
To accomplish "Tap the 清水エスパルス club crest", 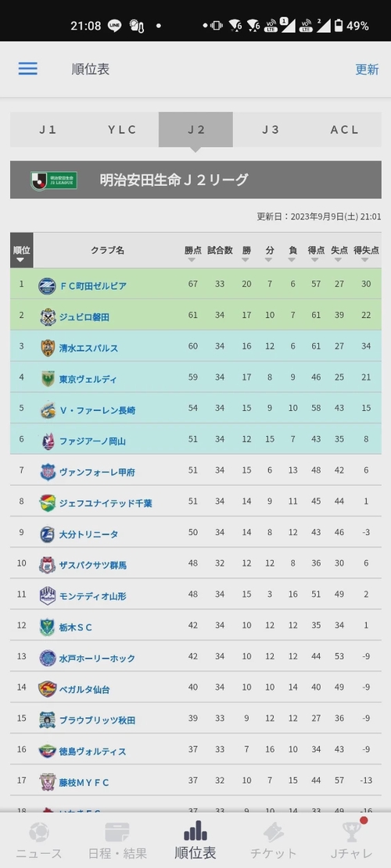I will [48, 348].
